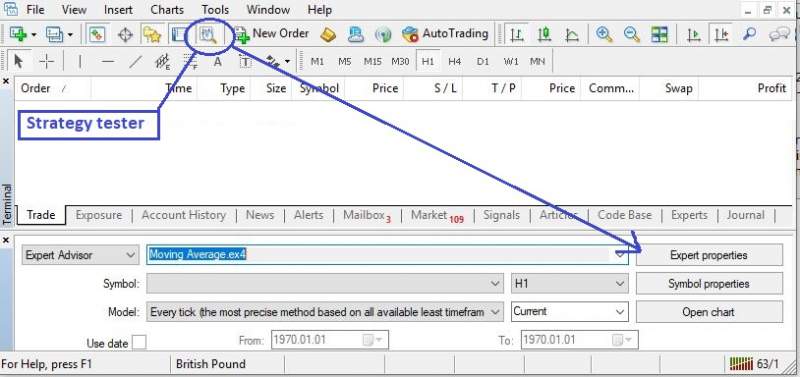Screen dimensions: 800x377
Task: Select the crosshair drawing tool
Action: pos(46,61)
